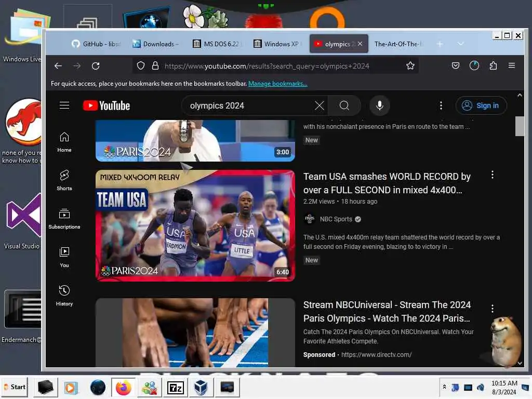Click the Sign in button

[x=481, y=105]
